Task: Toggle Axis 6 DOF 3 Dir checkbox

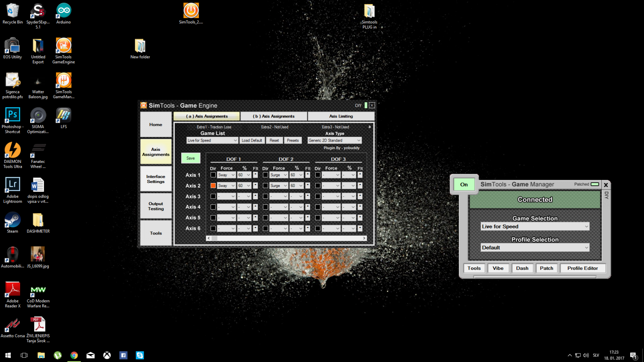Action: coord(318,228)
